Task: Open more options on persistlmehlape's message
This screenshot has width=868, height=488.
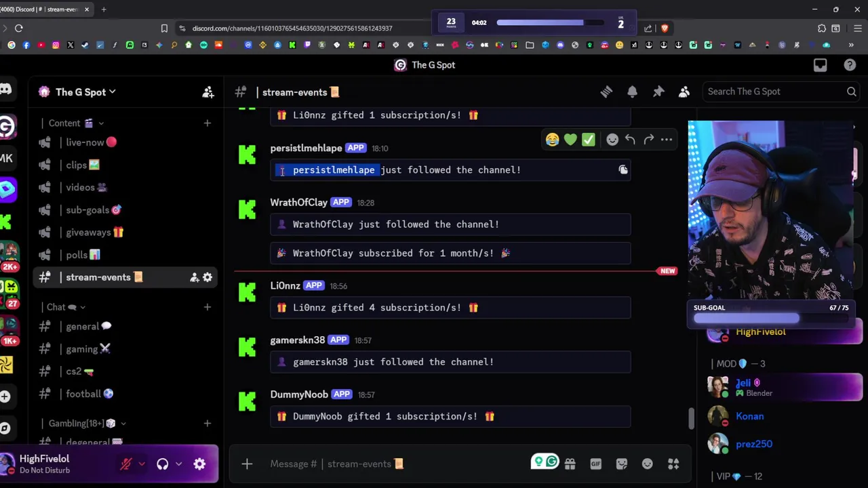Action: (x=667, y=140)
